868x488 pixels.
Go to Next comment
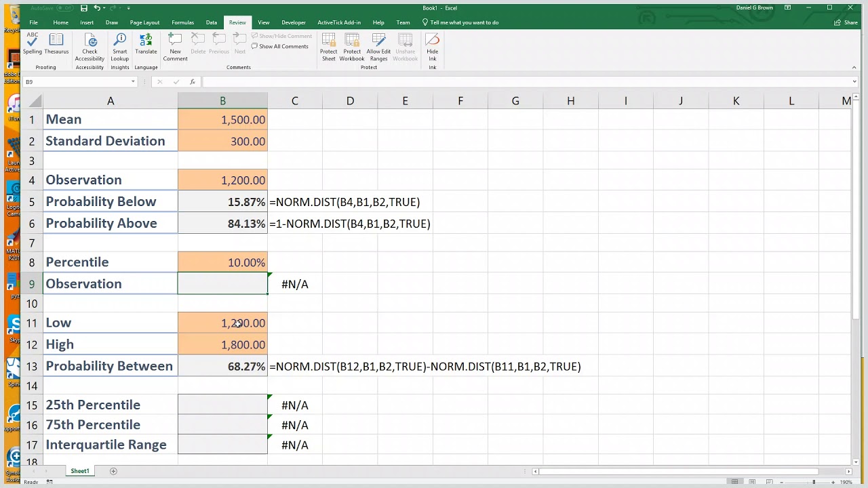click(240, 44)
